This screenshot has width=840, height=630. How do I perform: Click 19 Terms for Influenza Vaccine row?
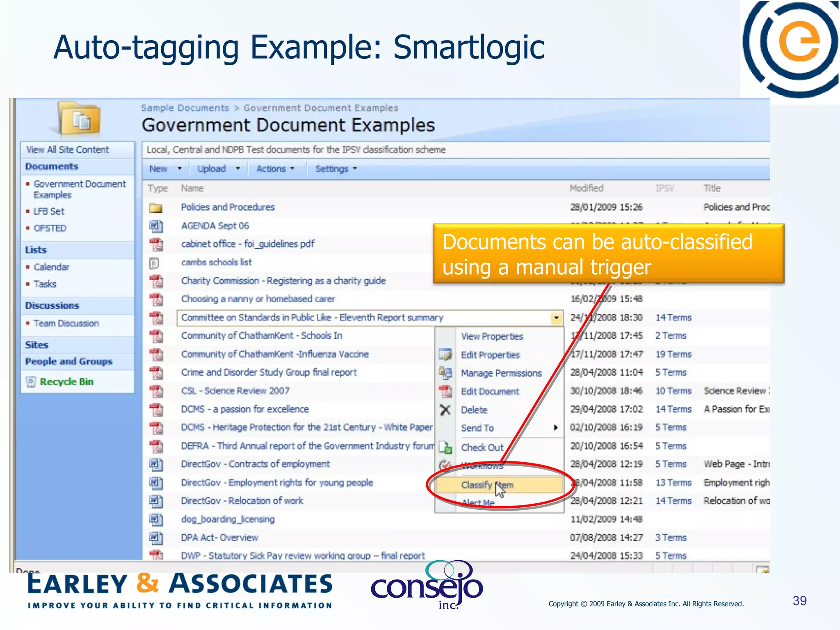673,354
